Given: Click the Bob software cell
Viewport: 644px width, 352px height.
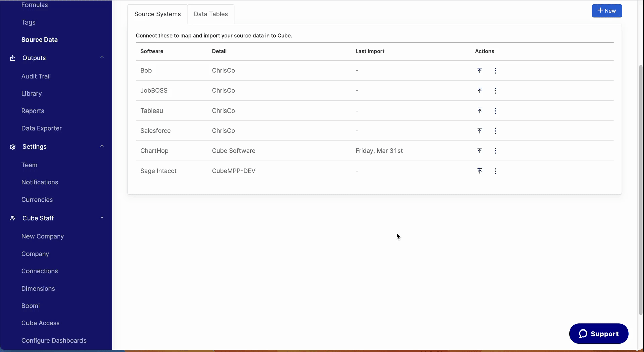Looking at the screenshot, I should [146, 70].
